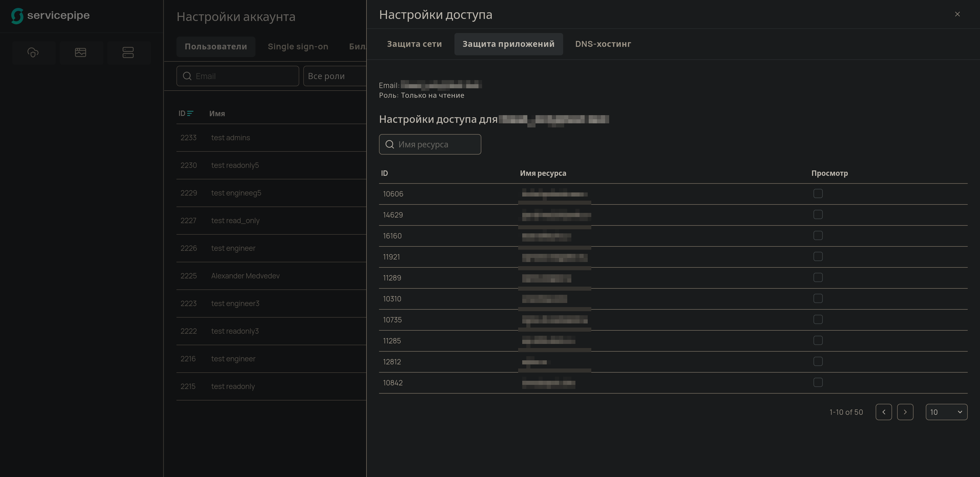This screenshot has height=477, width=980.
Task: Switch to the DNS-хостинг tab
Action: pos(603,44)
